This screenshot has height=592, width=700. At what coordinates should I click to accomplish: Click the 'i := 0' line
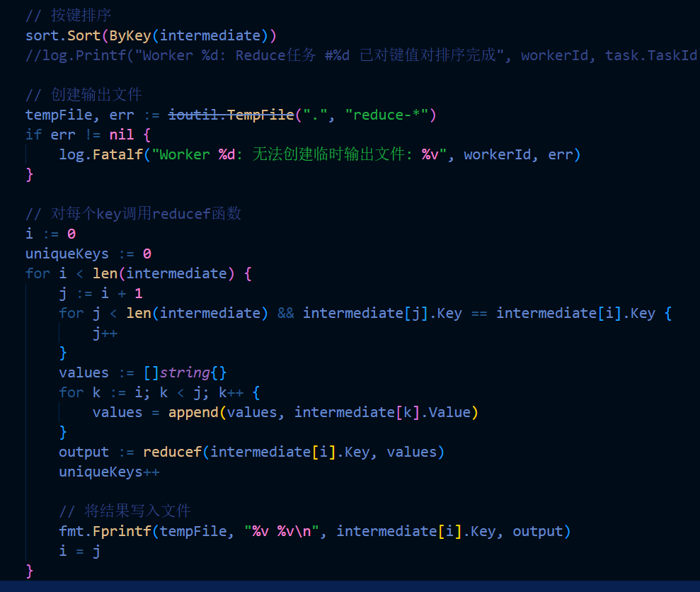pyautogui.click(x=50, y=234)
